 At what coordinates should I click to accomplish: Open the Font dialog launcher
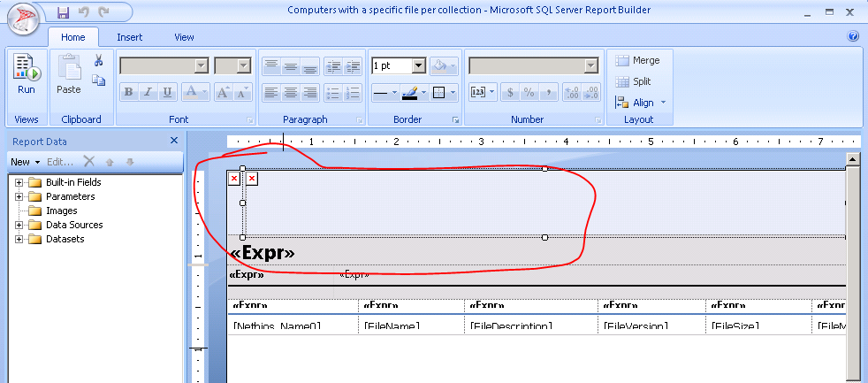249,119
